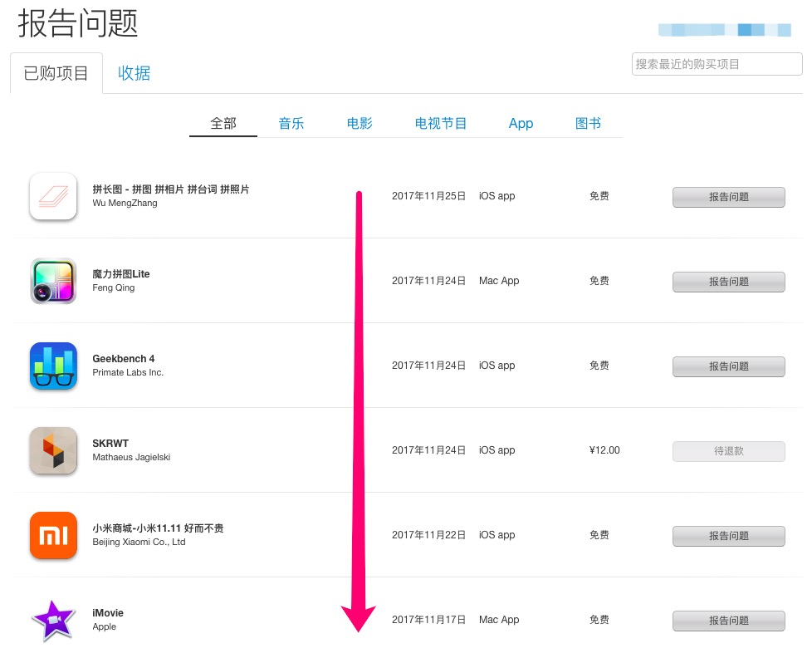The image size is (812, 658).
Task: Select the iMovie star icon
Action: [x=53, y=619]
